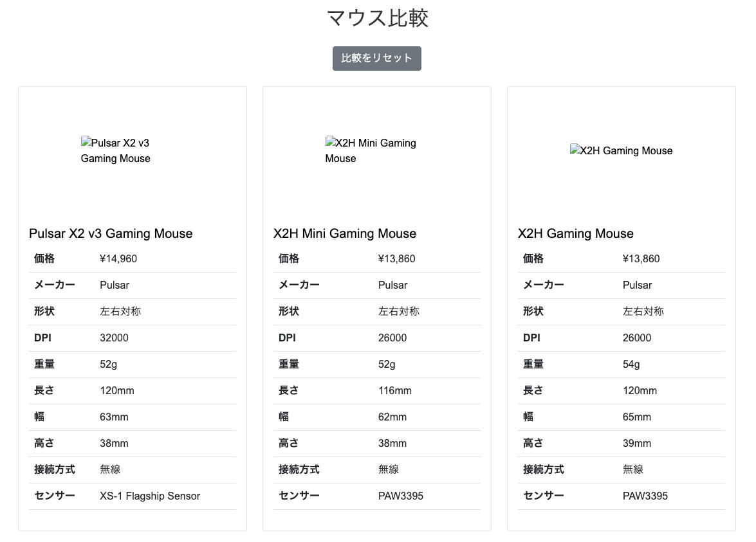Click the メーカー label in X2H Gaming Mouse card

544,285
